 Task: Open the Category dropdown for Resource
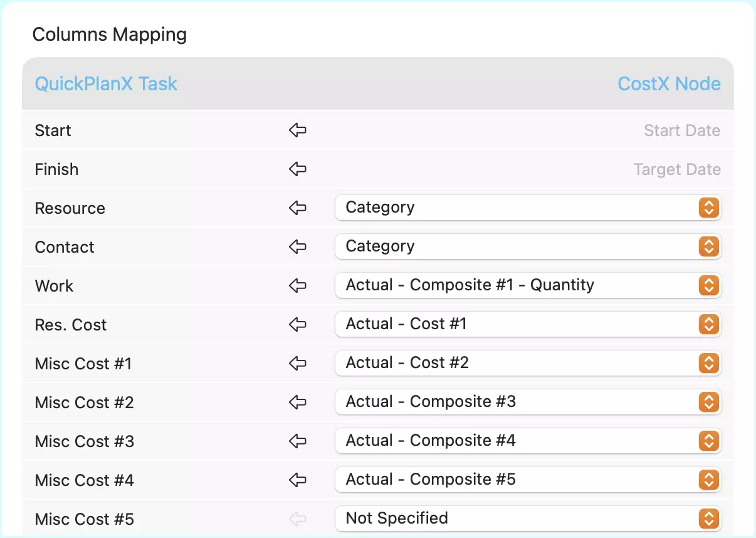tap(528, 208)
